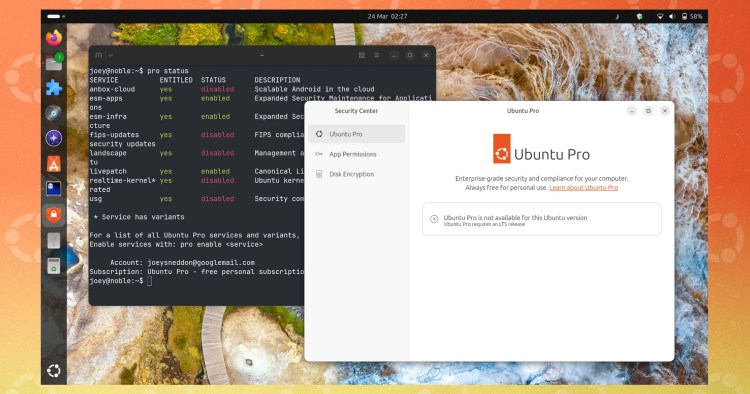Viewport: 750px width, 394px height.
Task: Click the account email in terminal
Action: coord(201,263)
